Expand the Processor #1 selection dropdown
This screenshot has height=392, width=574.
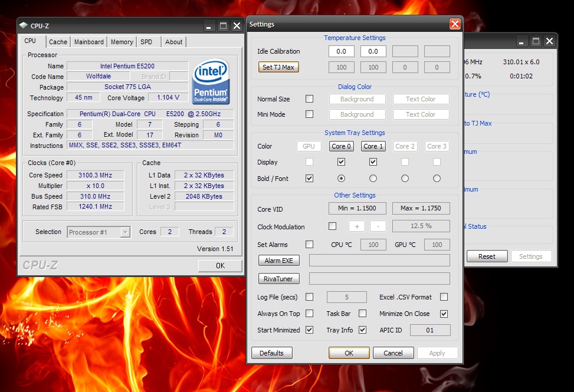[125, 232]
